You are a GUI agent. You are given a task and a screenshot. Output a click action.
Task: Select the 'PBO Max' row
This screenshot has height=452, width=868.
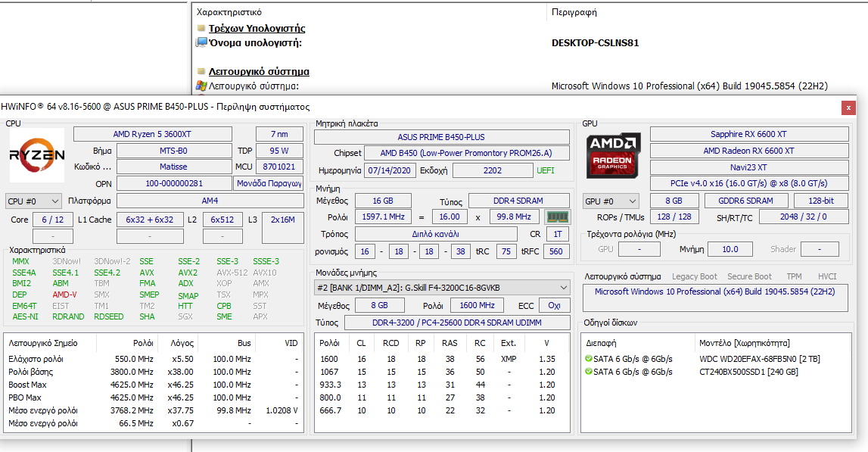click(x=154, y=397)
